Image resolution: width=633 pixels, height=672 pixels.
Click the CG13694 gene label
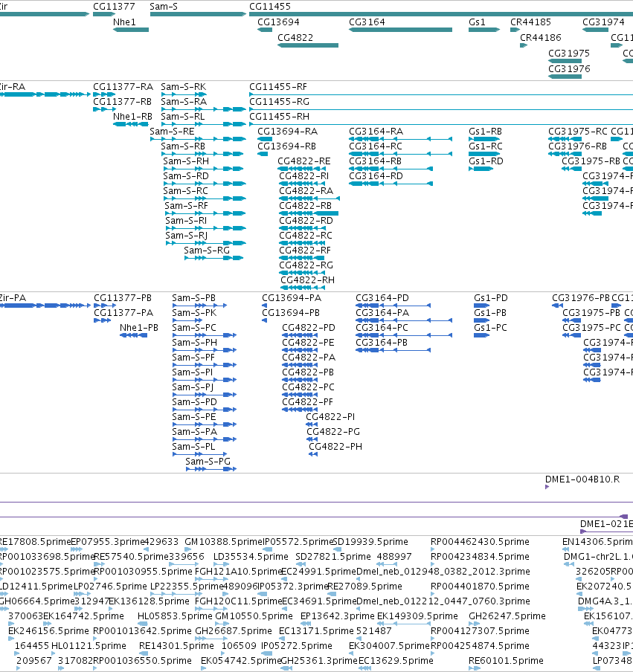tap(278, 22)
